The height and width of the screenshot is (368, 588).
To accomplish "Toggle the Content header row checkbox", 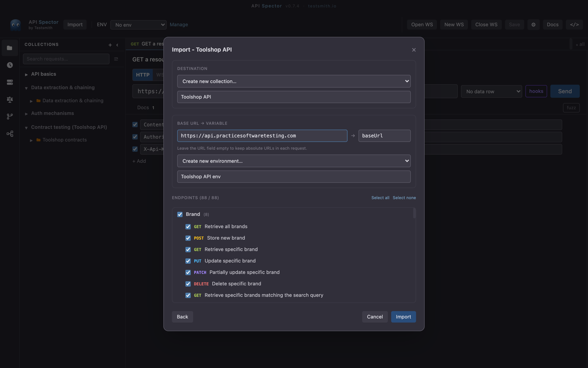I will click(x=135, y=124).
